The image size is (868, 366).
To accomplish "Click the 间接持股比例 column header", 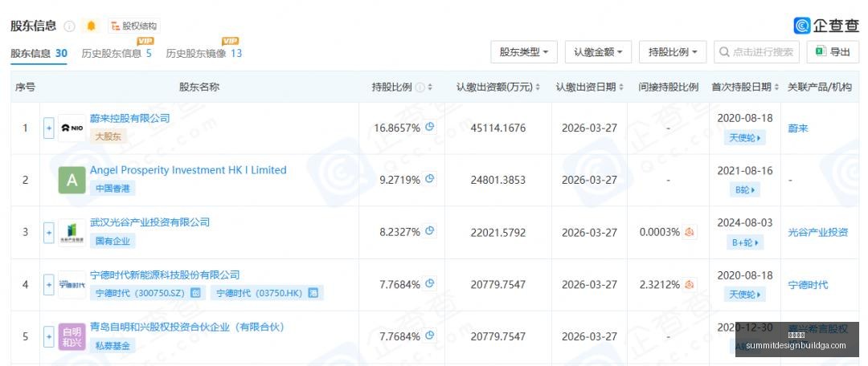I will 668,87.
